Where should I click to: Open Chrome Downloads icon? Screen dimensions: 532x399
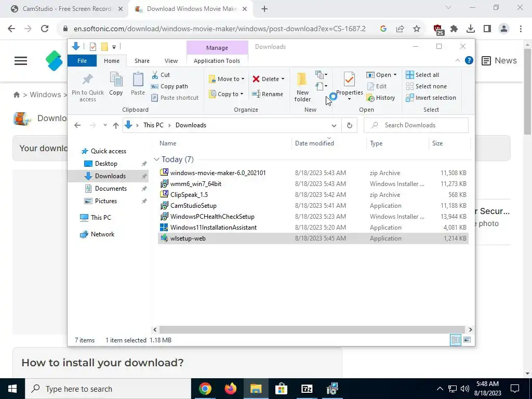[x=471, y=29]
